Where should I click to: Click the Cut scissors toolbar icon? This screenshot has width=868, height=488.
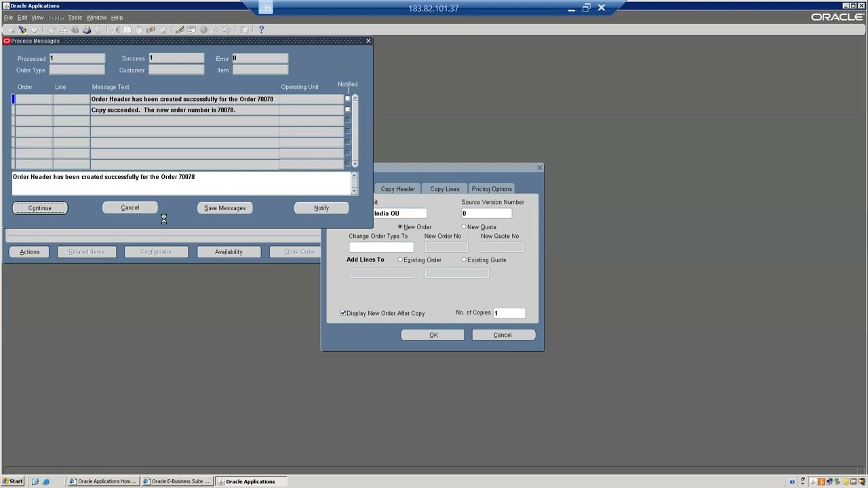[116, 30]
